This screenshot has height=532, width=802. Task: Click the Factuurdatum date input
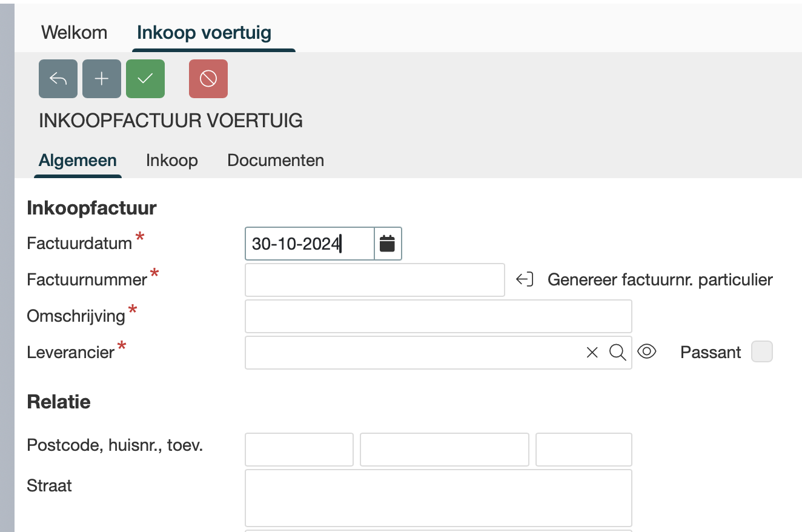[x=309, y=244]
